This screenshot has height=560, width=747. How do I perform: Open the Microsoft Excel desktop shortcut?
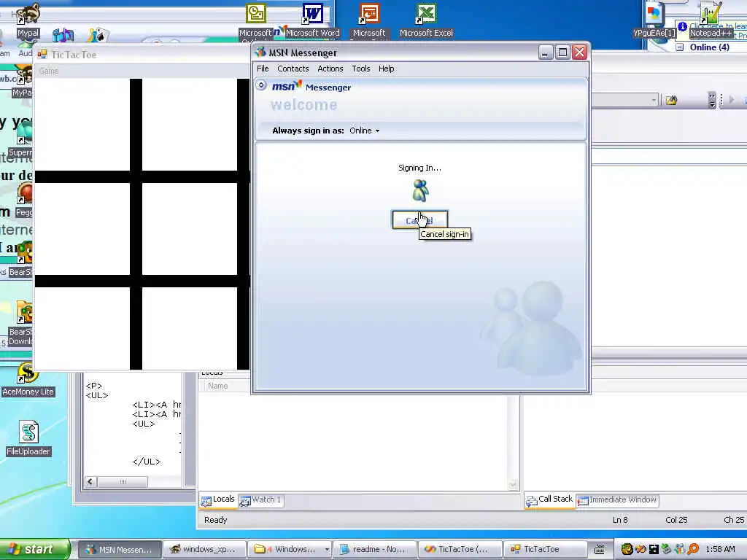426,20
